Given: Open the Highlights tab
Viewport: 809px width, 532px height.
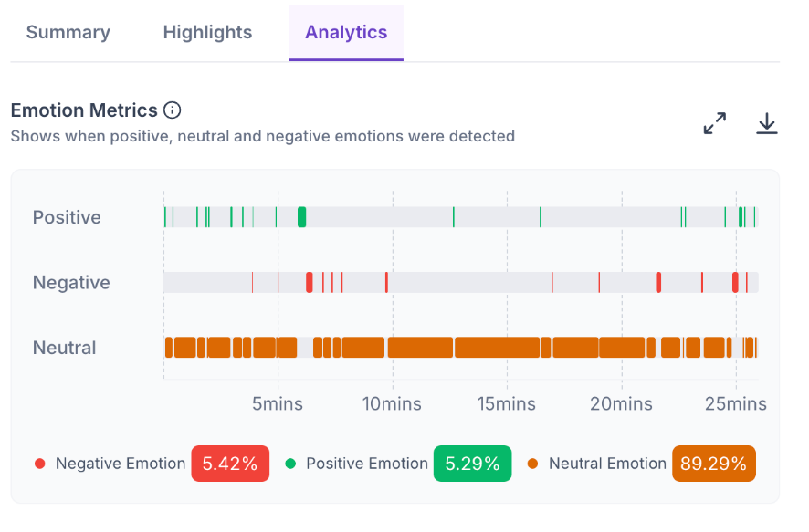Looking at the screenshot, I should point(207,33).
